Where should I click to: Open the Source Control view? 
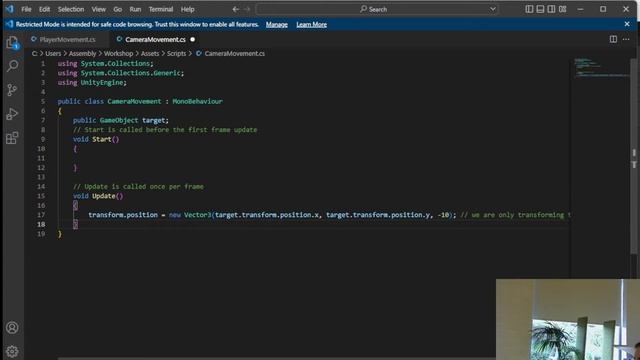pos(12,90)
